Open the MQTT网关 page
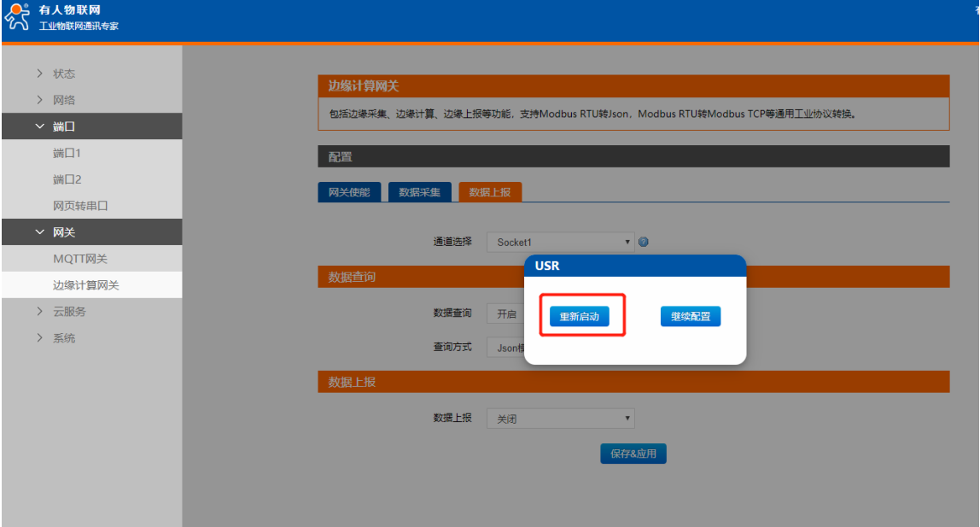 [x=80, y=259]
